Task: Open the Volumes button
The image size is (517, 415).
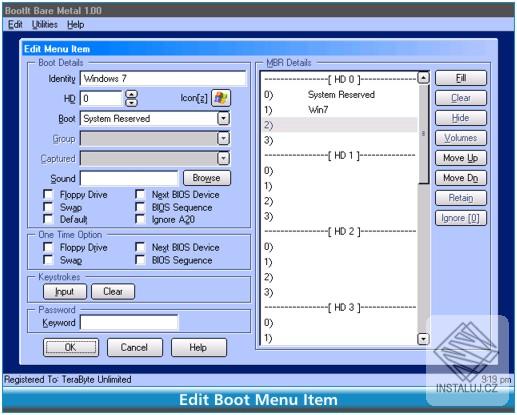Action: pyautogui.click(x=461, y=138)
